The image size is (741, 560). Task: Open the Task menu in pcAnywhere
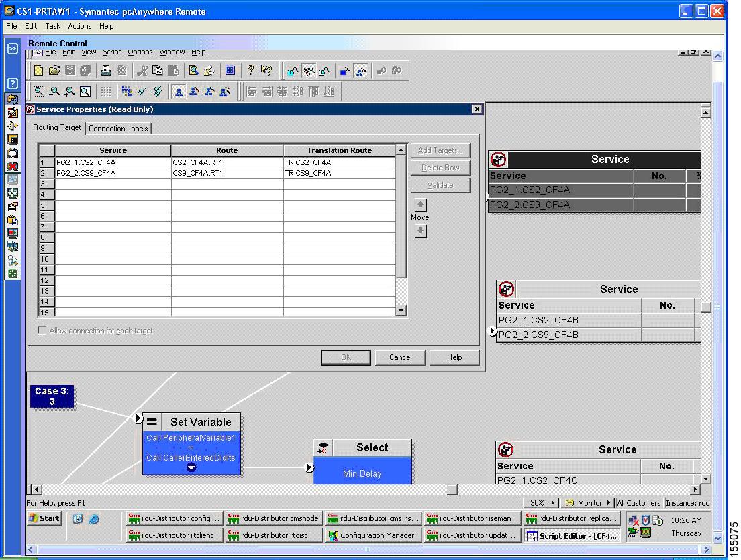click(x=52, y=26)
